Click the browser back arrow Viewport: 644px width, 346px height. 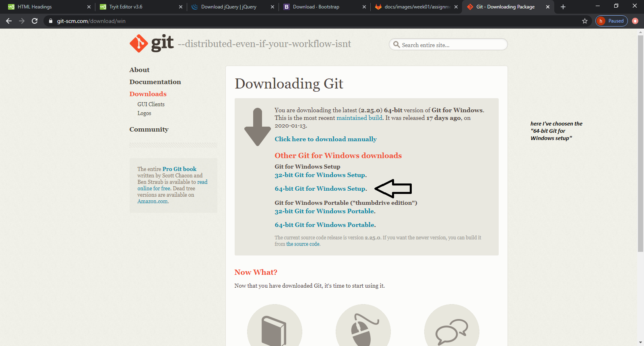[9, 21]
